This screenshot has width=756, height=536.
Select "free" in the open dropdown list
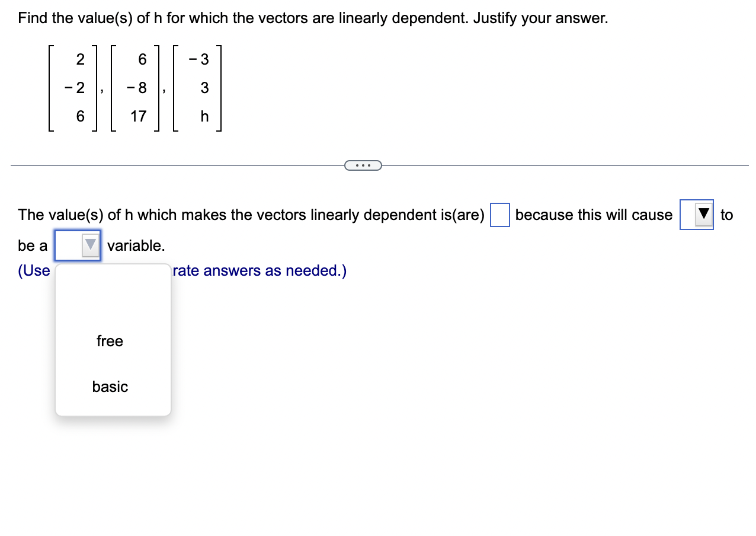tap(110, 341)
